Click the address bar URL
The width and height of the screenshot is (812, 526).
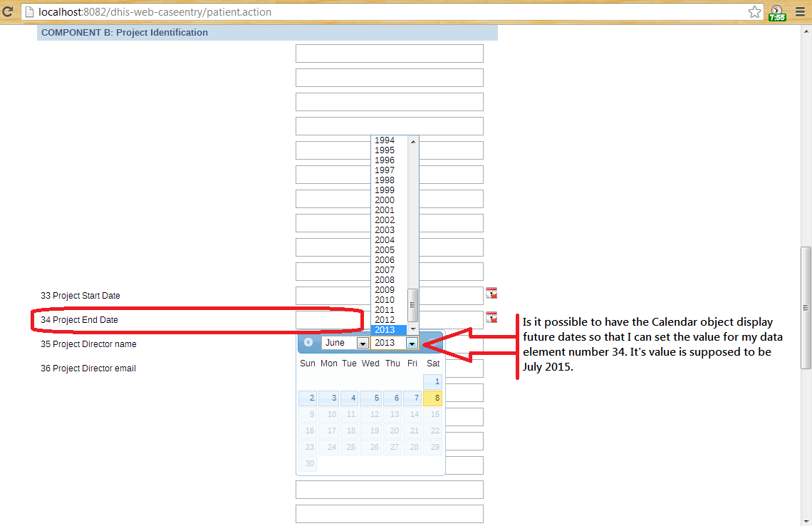[x=155, y=12]
